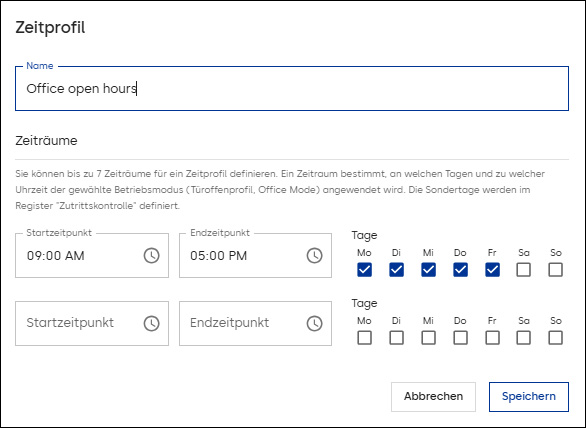Check Fr in second time period
586x428 pixels.
tap(493, 338)
